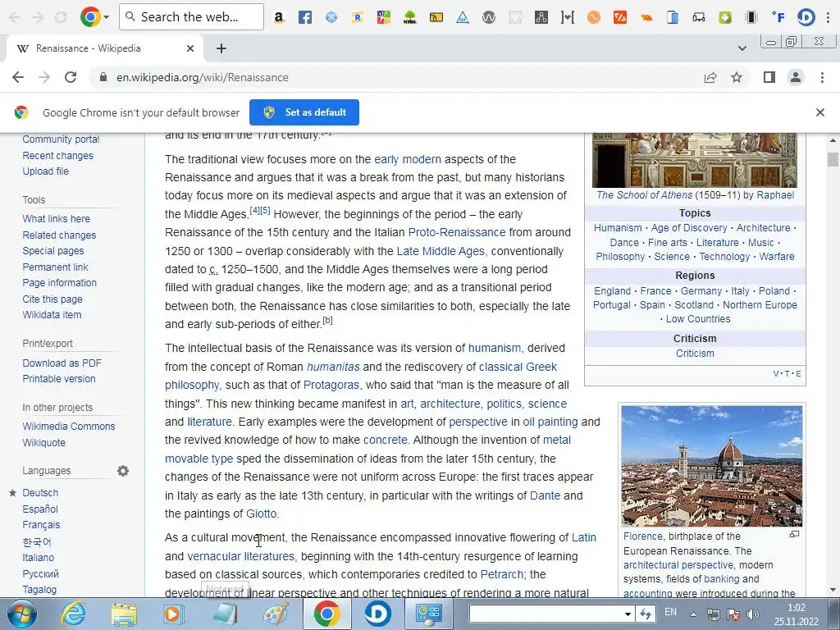Open the Northern Europe region link
Image resolution: width=840 pixels, height=630 pixels.
[x=760, y=305]
